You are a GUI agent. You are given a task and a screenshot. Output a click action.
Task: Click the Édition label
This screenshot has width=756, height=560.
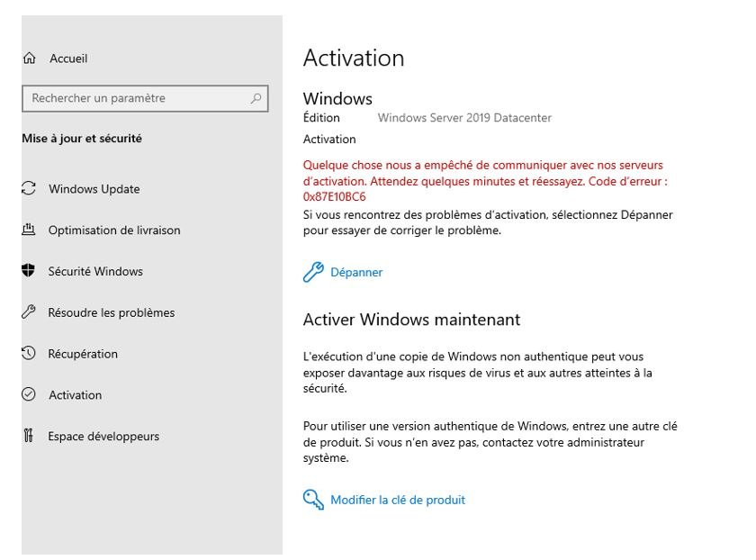coord(321,117)
